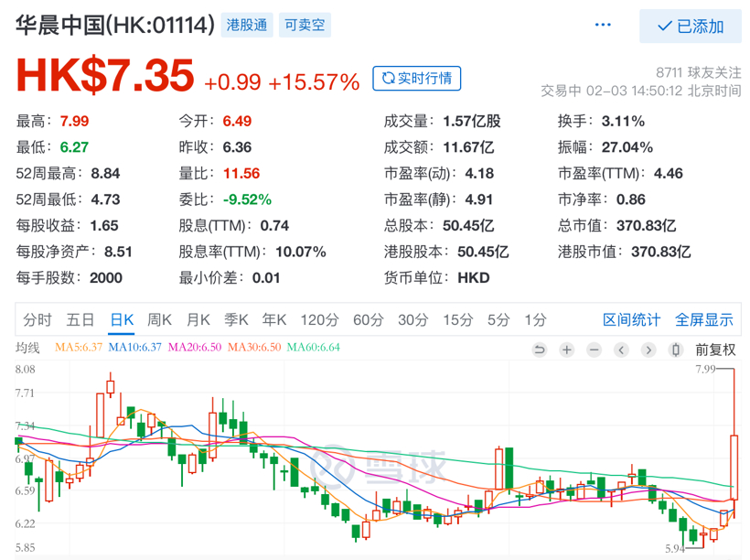This screenshot has width=750, height=560.
Task: Zoom in the K-line chart with plus icon
Action: click(x=567, y=350)
